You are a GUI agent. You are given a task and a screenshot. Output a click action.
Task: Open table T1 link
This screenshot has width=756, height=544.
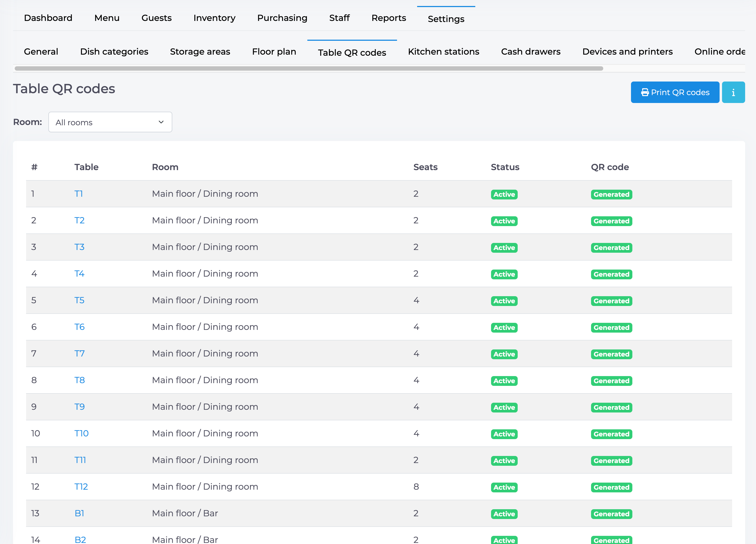[x=79, y=194]
